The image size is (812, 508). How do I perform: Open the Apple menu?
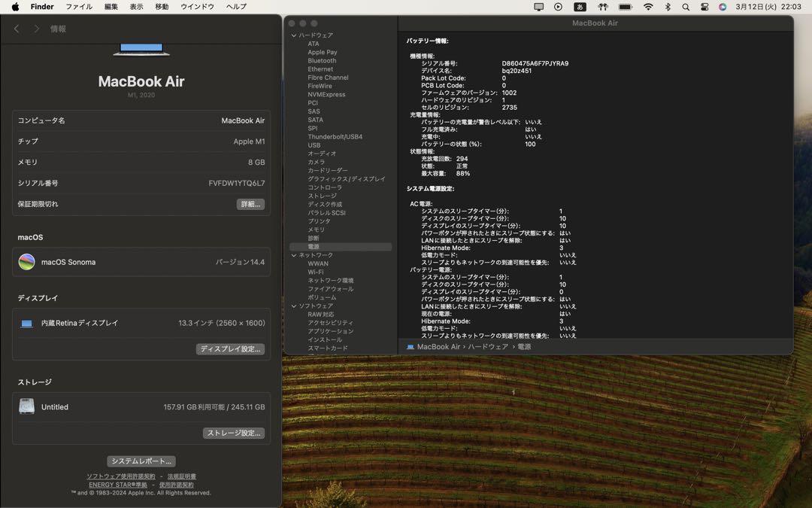point(15,7)
